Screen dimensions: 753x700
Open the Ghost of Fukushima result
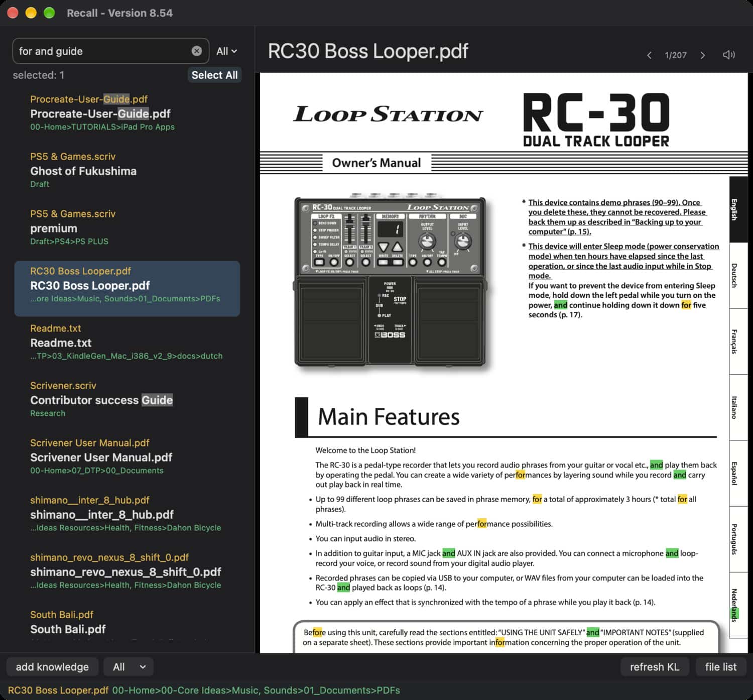click(x=127, y=170)
